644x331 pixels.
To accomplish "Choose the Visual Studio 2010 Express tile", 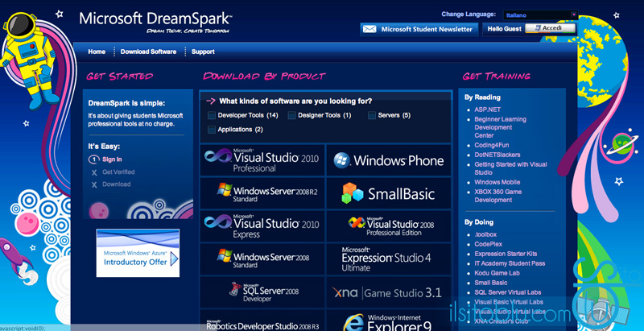I will (262, 226).
